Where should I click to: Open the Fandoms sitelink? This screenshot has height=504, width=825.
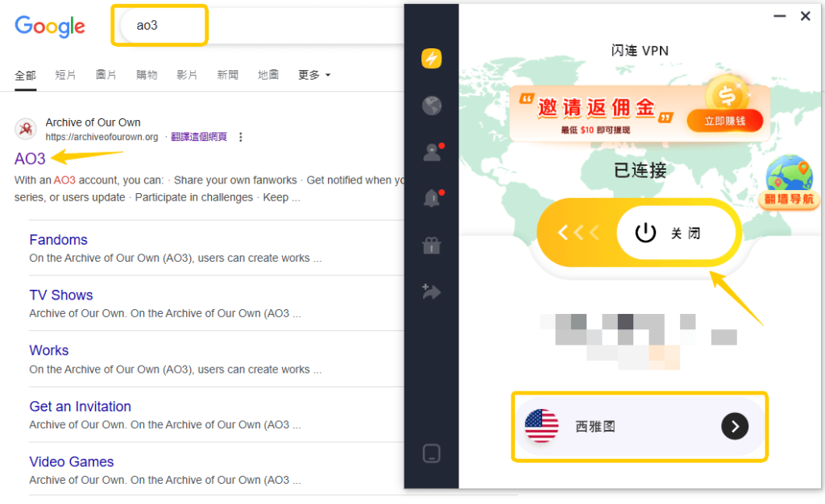click(x=58, y=240)
